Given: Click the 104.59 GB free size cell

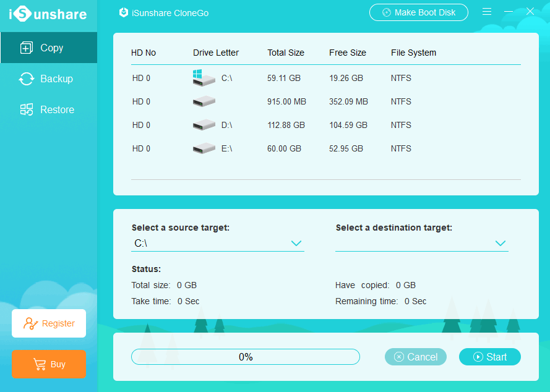Looking at the screenshot, I should point(348,125).
